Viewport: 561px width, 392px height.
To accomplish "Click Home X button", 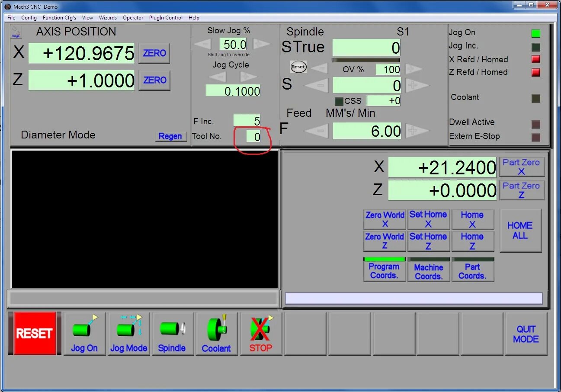I will 472,219.
